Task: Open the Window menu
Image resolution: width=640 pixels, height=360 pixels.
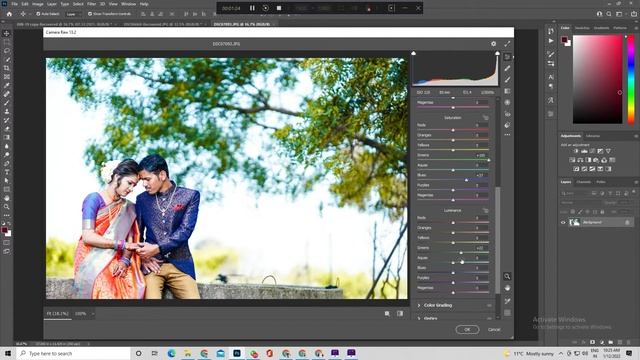Action: [x=128, y=4]
